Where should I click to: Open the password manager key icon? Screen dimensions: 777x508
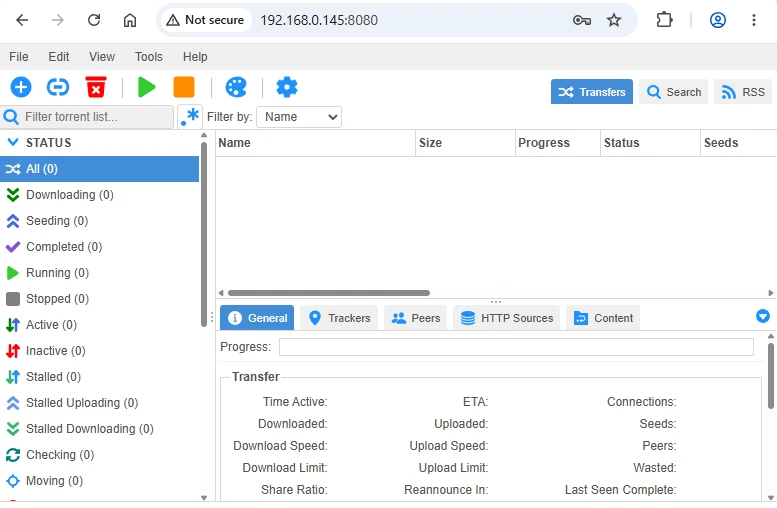(582, 20)
